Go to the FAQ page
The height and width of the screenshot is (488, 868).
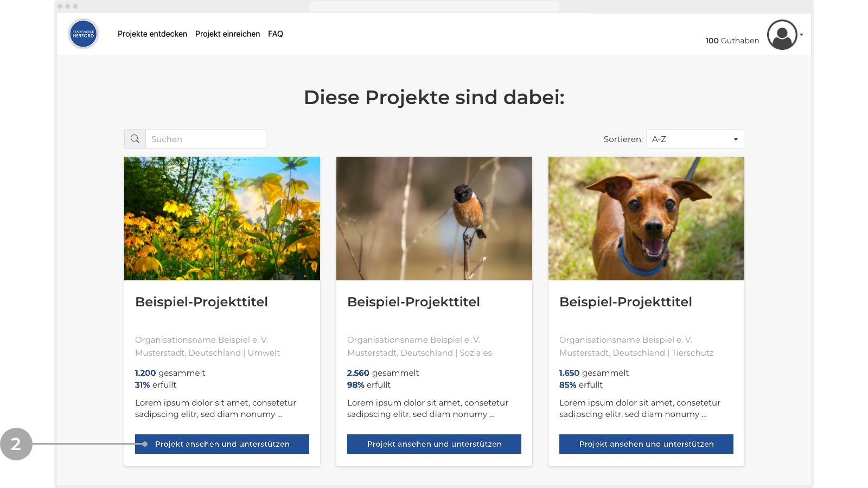click(x=276, y=34)
